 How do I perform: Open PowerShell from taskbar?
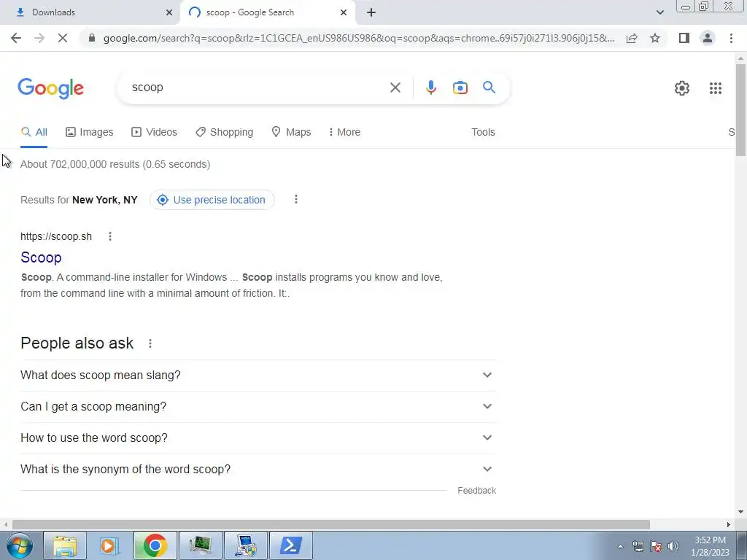click(291, 545)
